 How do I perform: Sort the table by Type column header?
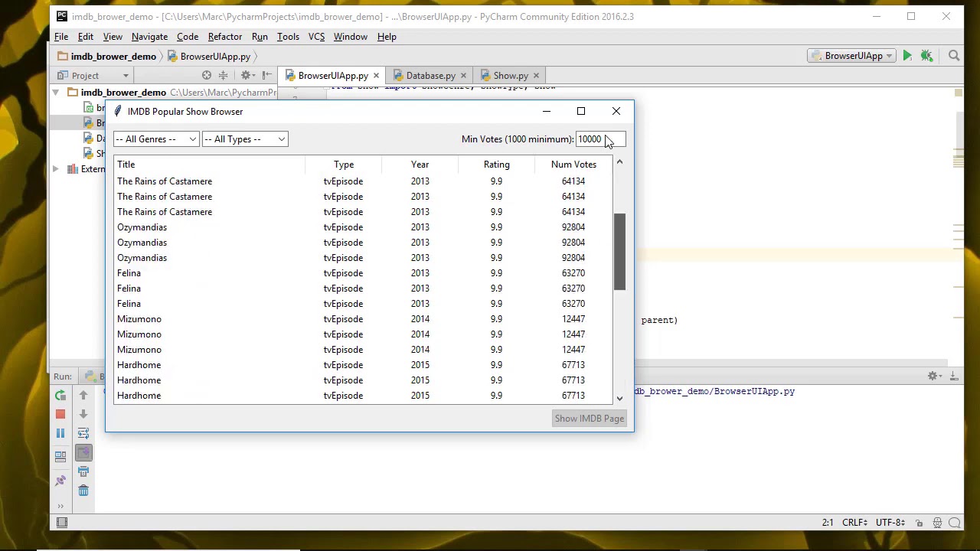[344, 165]
